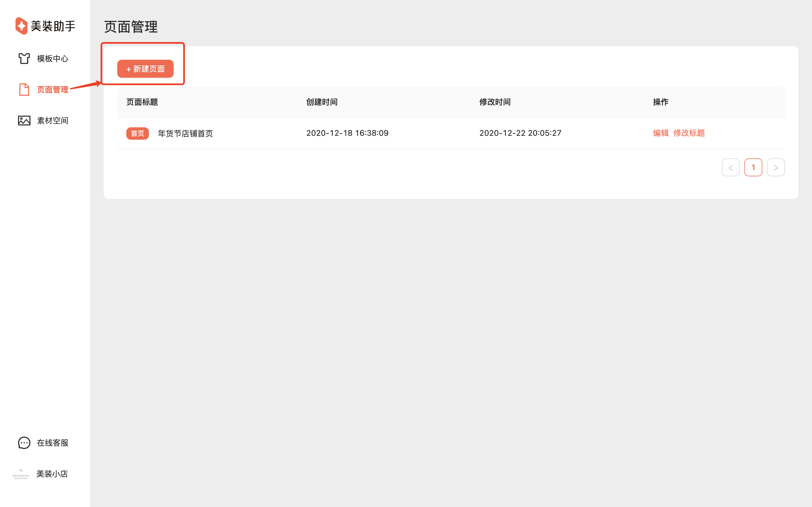
Task: Click the document icon for 页面管理
Action: pyautogui.click(x=24, y=90)
